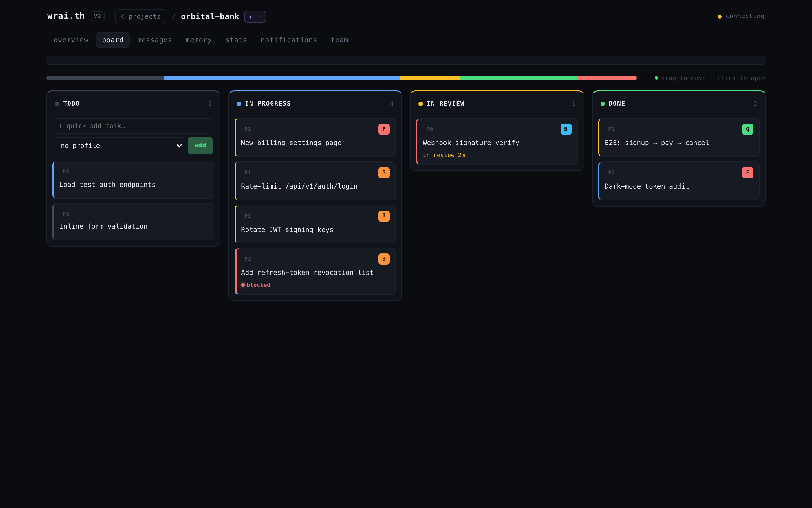This screenshot has width=812, height=508.
Task: Select the board tab
Action: (113, 40)
